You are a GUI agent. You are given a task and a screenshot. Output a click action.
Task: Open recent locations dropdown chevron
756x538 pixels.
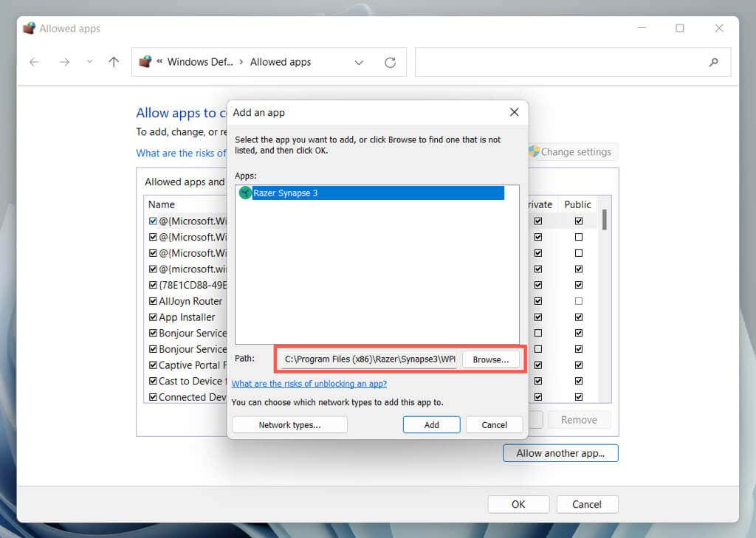[x=89, y=62]
